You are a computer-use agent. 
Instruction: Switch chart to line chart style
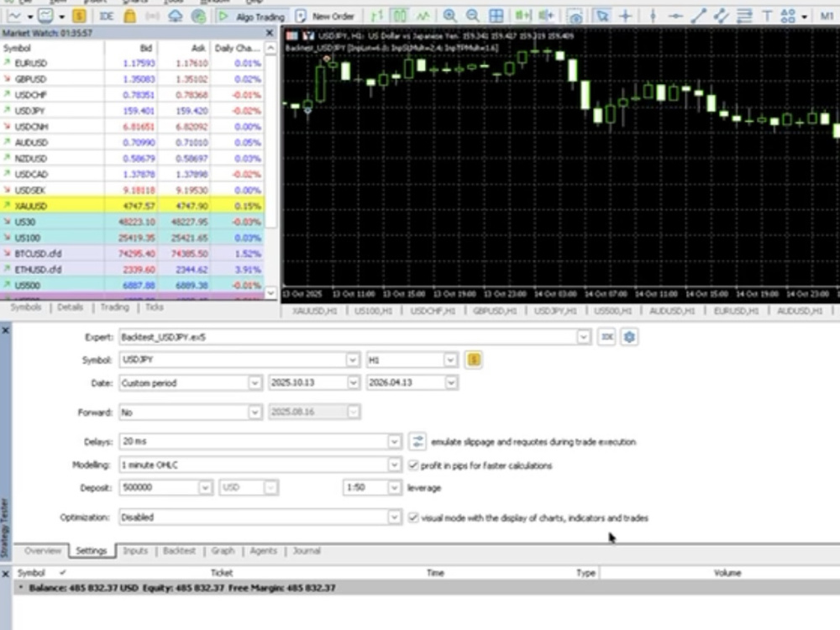coord(423,16)
